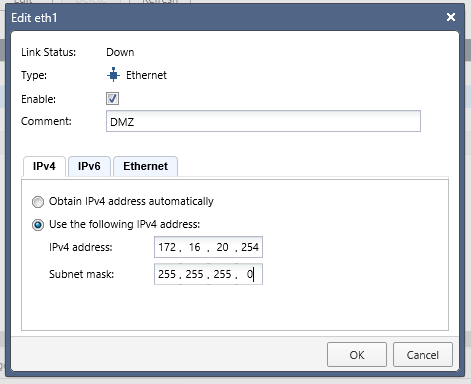Click the 172 octet of IPv4 address
Viewport: 471px width, 384px height.
coord(167,247)
